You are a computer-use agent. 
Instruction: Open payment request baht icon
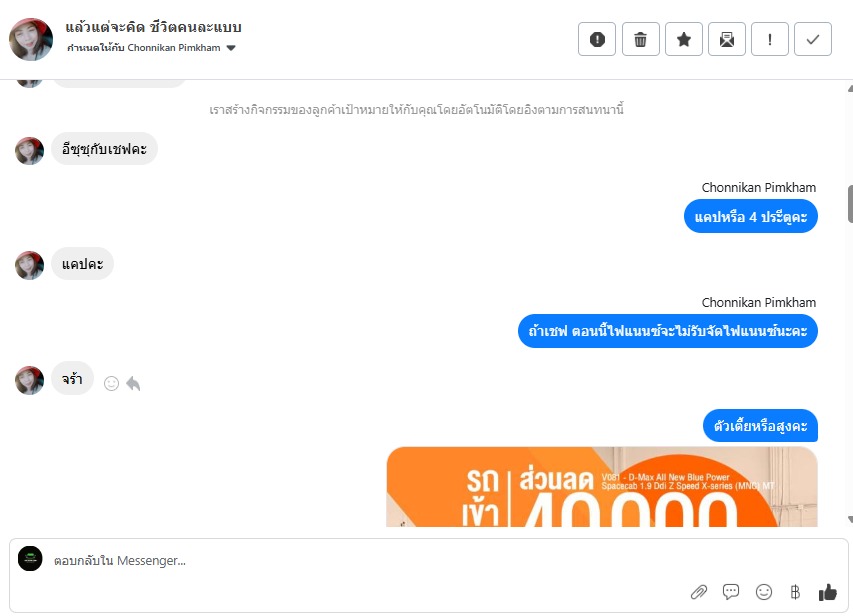795,592
